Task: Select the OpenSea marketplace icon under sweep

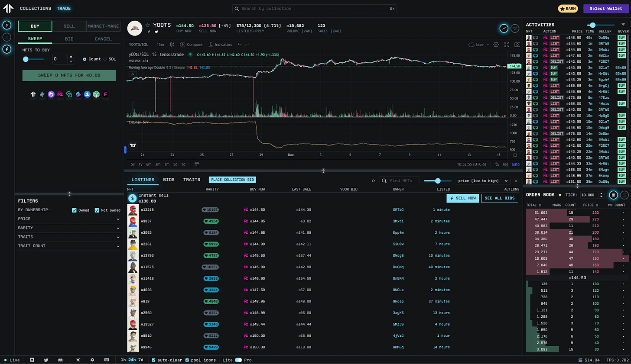Action: pos(87,94)
